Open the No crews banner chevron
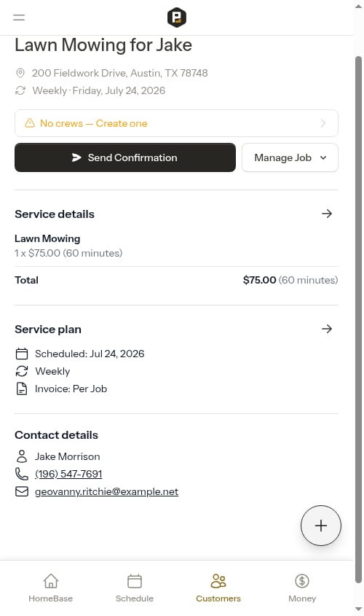The height and width of the screenshot is (616, 364). [x=323, y=123]
